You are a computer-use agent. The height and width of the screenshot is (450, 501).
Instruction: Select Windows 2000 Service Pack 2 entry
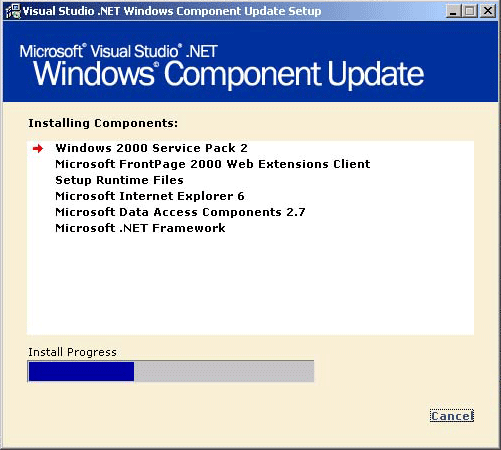pos(152,148)
